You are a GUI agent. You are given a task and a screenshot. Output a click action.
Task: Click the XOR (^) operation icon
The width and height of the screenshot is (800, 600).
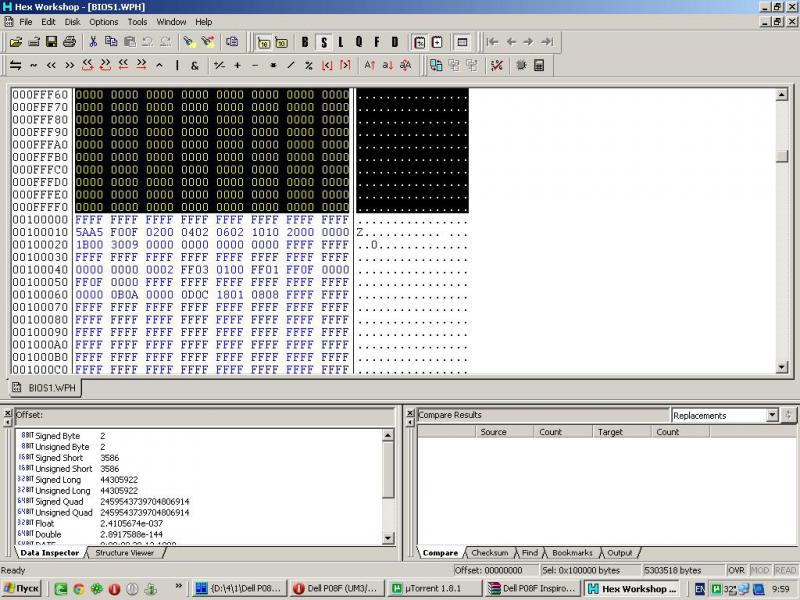[159, 65]
